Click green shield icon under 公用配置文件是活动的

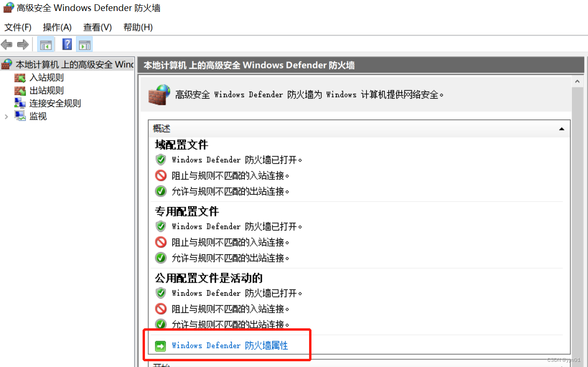(161, 293)
